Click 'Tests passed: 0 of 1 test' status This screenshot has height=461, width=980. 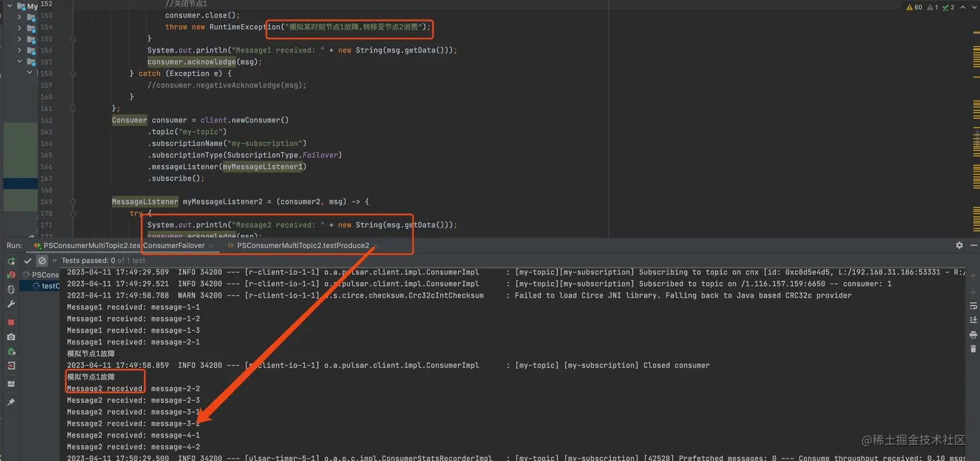click(x=104, y=261)
